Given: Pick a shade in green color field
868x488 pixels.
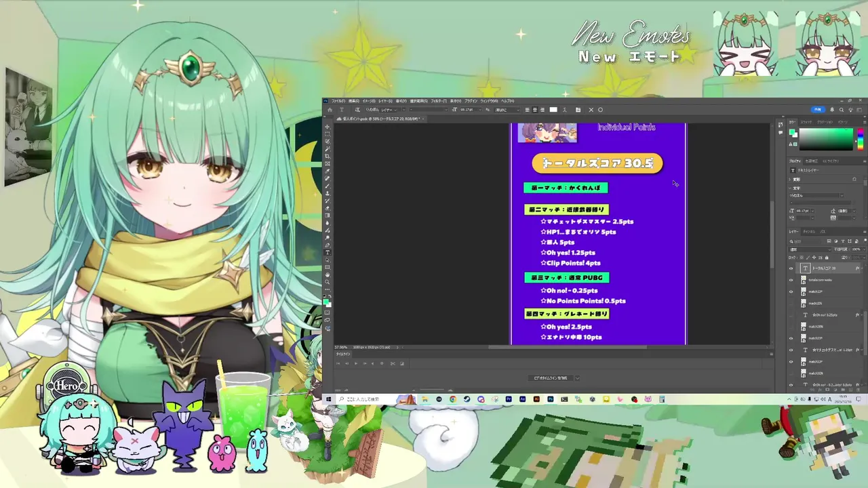Looking at the screenshot, I should click(826, 139).
